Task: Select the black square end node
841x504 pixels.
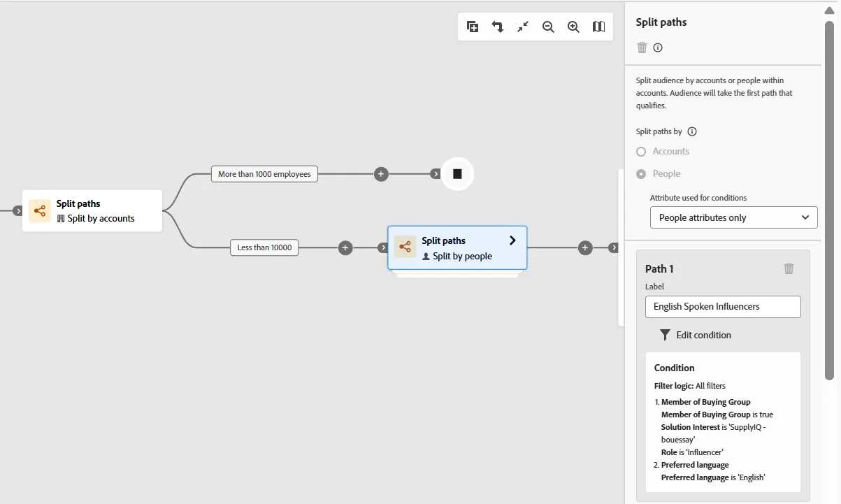Action: (x=457, y=174)
